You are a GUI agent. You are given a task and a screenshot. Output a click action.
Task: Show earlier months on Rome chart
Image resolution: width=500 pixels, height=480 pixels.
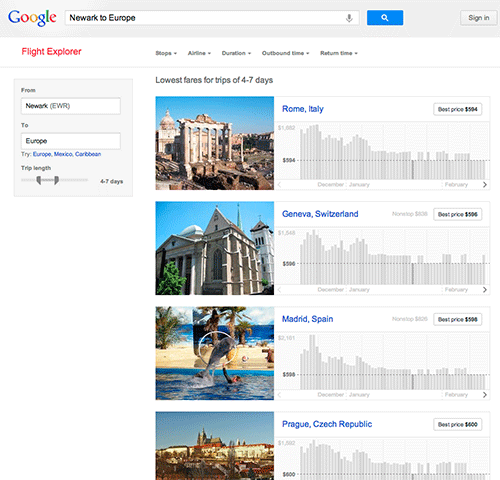pos(279,184)
